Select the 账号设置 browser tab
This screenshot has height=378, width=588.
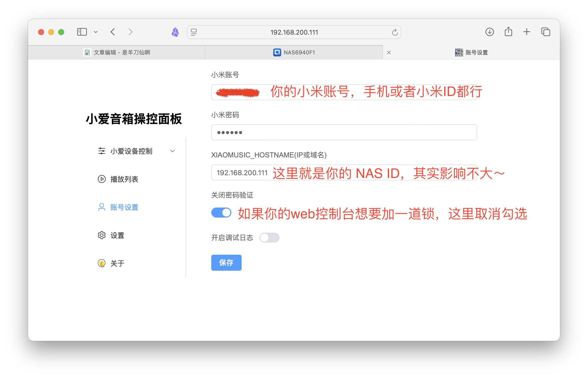471,52
